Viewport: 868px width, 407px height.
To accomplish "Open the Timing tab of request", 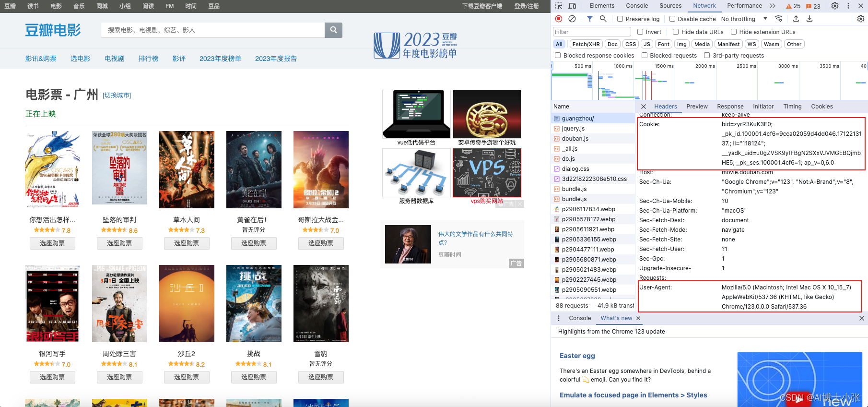I will pyautogui.click(x=792, y=107).
